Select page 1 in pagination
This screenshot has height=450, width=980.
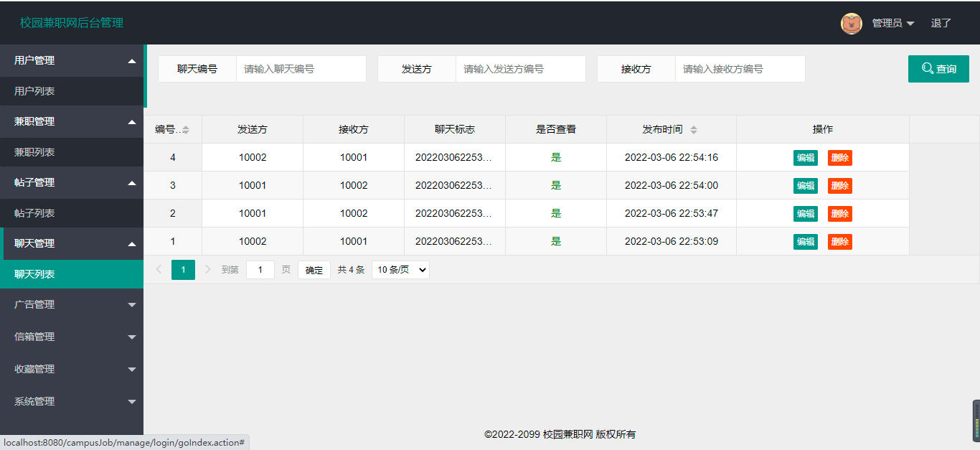tap(183, 270)
